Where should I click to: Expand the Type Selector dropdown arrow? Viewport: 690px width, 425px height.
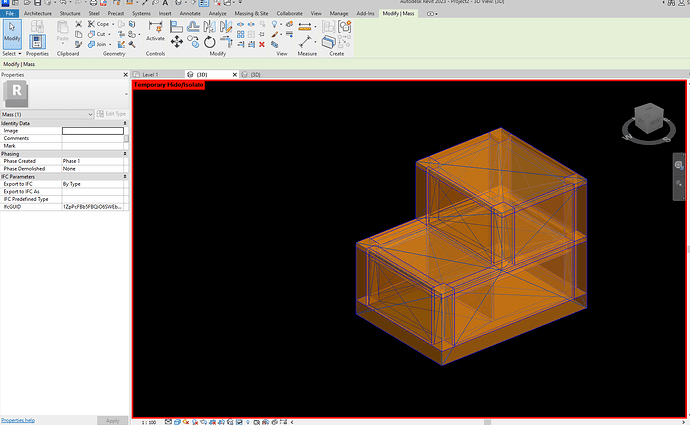coord(126,94)
